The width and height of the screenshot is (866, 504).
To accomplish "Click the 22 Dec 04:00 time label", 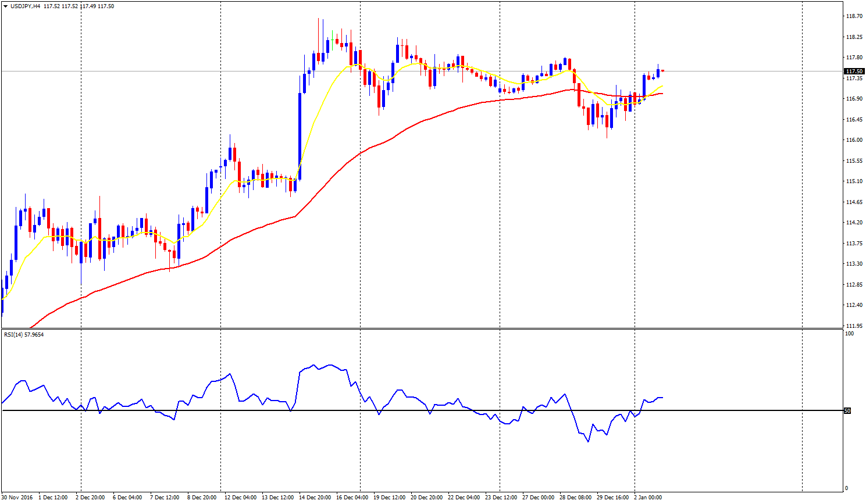I will (x=464, y=498).
